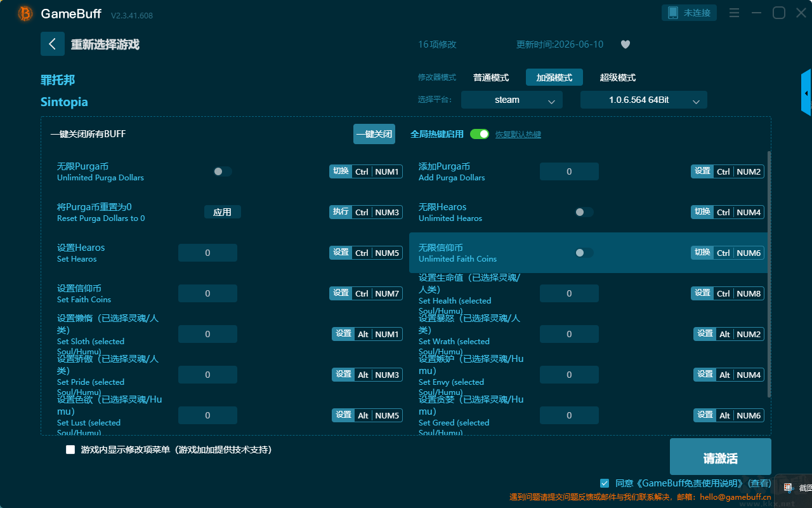
Task: Click Alt NUM6 hotkey for Set Greed
Action: tap(740, 415)
